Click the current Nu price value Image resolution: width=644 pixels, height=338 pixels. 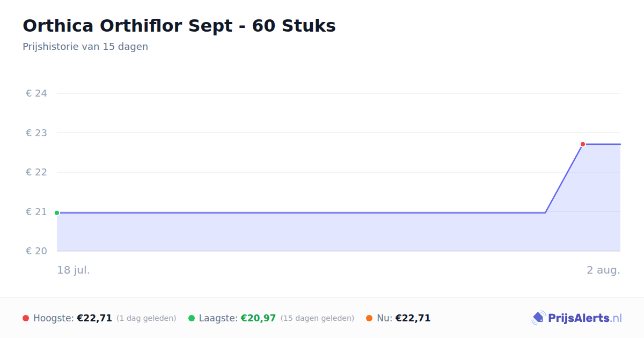tap(413, 318)
